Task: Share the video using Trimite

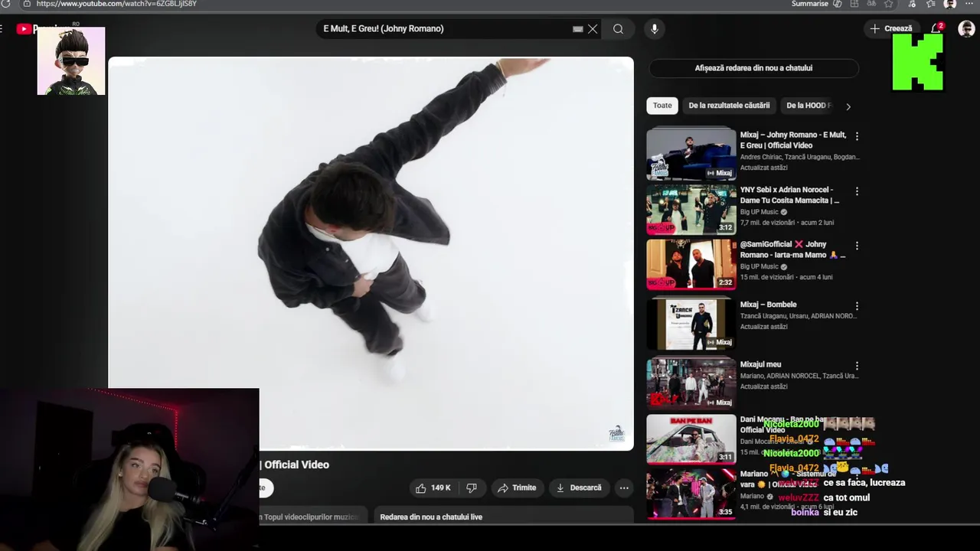Action: (517, 487)
